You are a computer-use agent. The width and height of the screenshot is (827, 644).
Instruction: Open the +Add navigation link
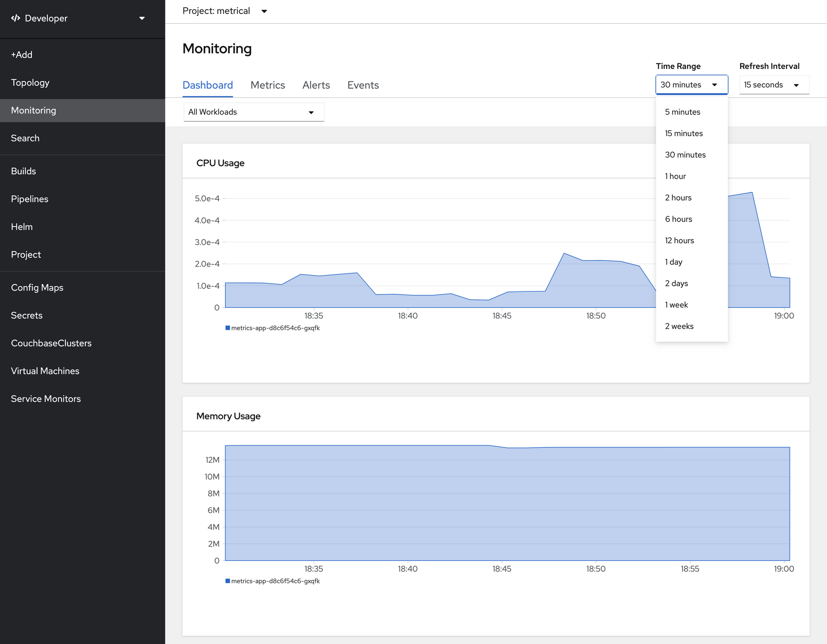click(22, 55)
